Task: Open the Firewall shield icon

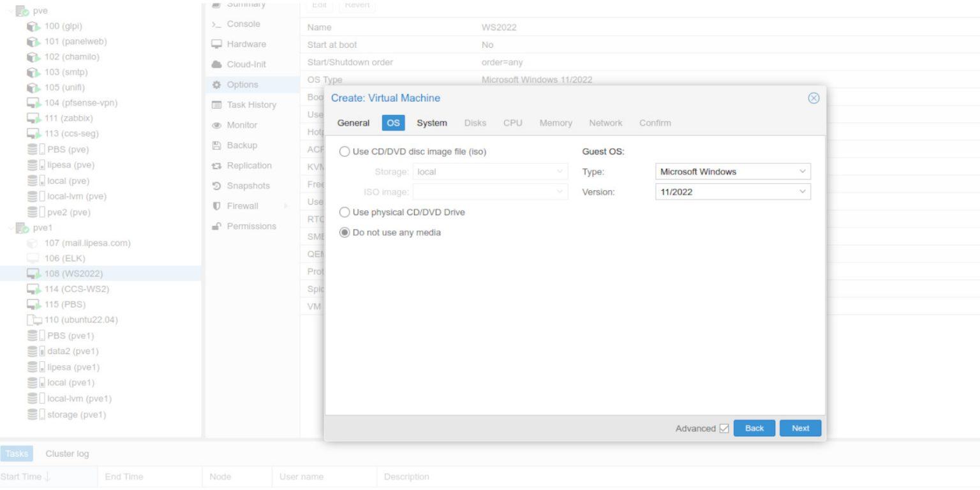Action: click(x=216, y=205)
